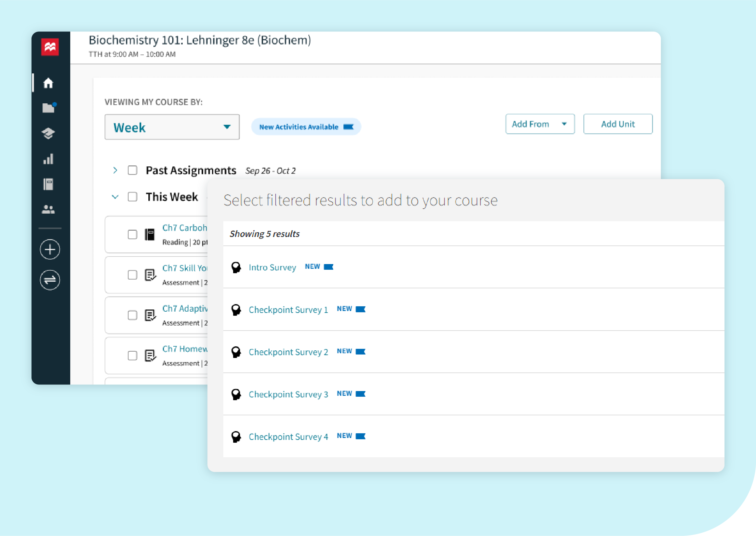Select the Ch7 Carbohydrates reading checkbox
756x536 pixels.
[132, 234]
